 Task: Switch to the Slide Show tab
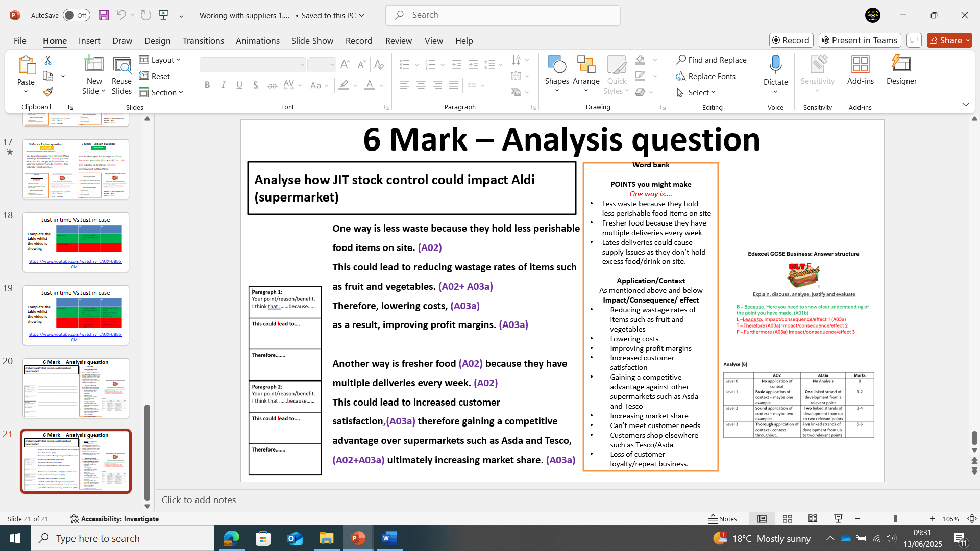tap(312, 41)
